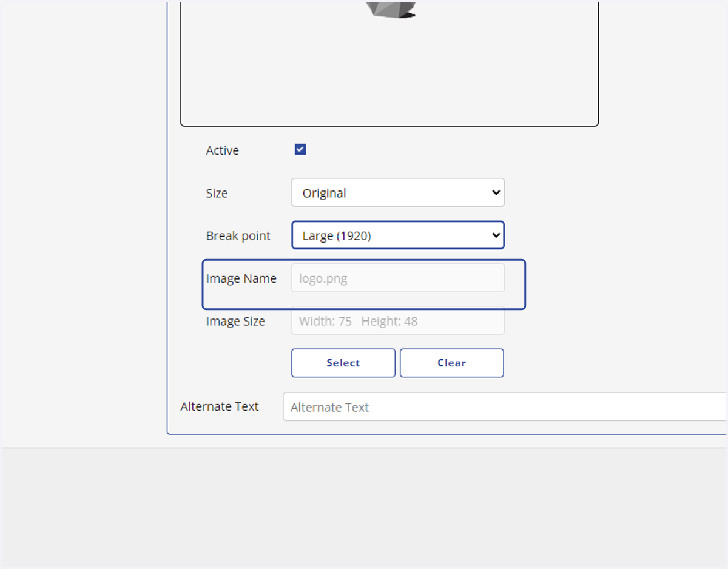
Task: Open the Size dropdown showing Original
Action: pos(398,192)
